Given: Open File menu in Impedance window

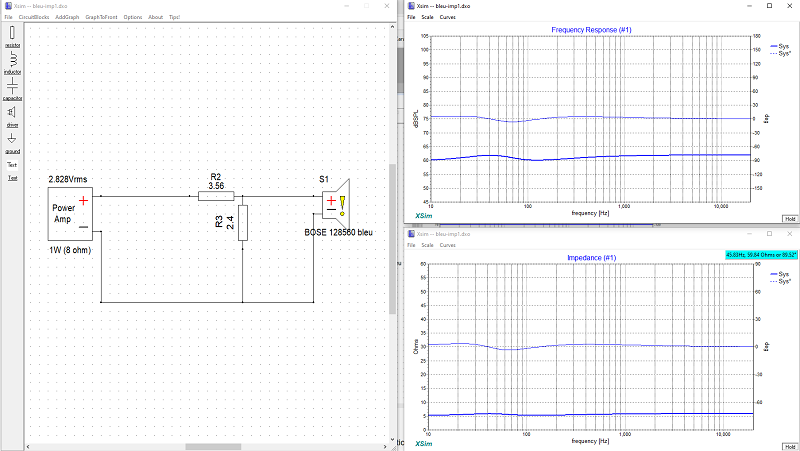Looking at the screenshot, I should coord(411,245).
